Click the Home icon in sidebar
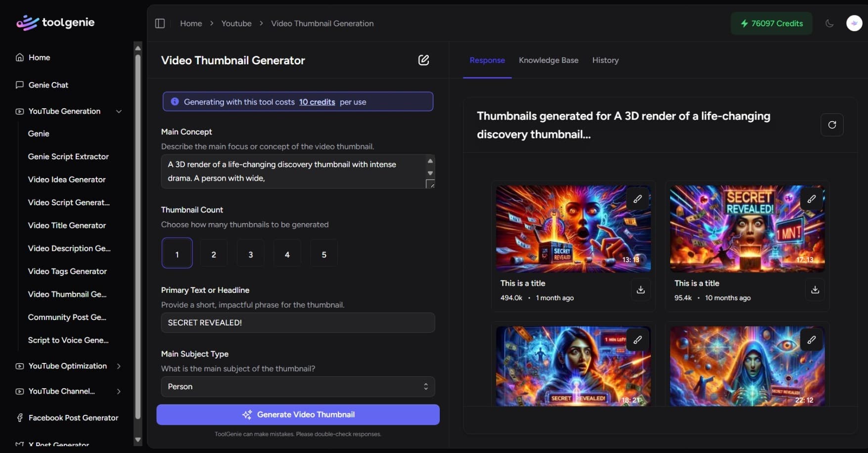 (20, 57)
